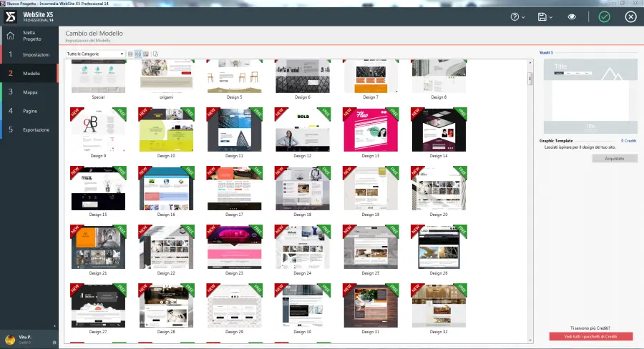The width and height of the screenshot is (644, 349).
Task: Choose the Design 23 template
Action: point(235,247)
